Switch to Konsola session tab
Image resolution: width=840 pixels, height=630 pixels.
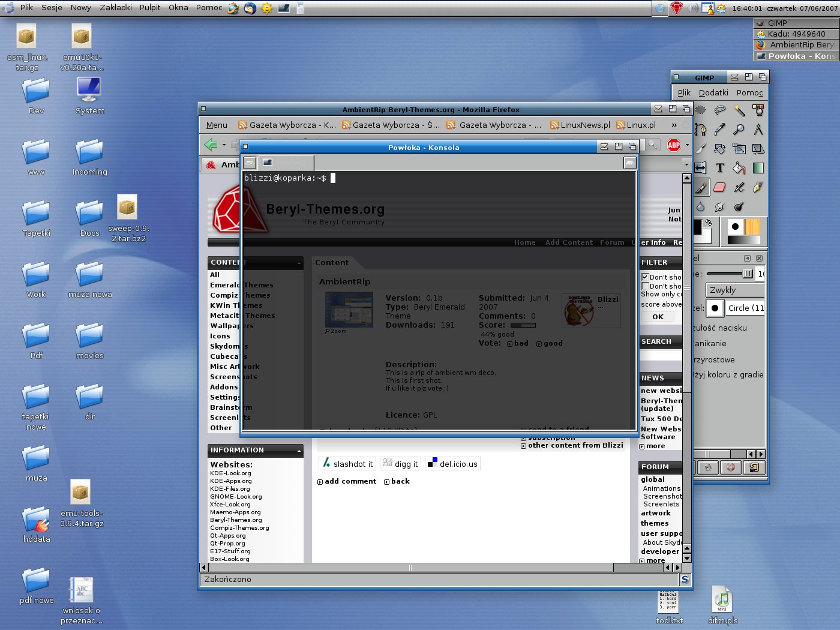pos(286,163)
